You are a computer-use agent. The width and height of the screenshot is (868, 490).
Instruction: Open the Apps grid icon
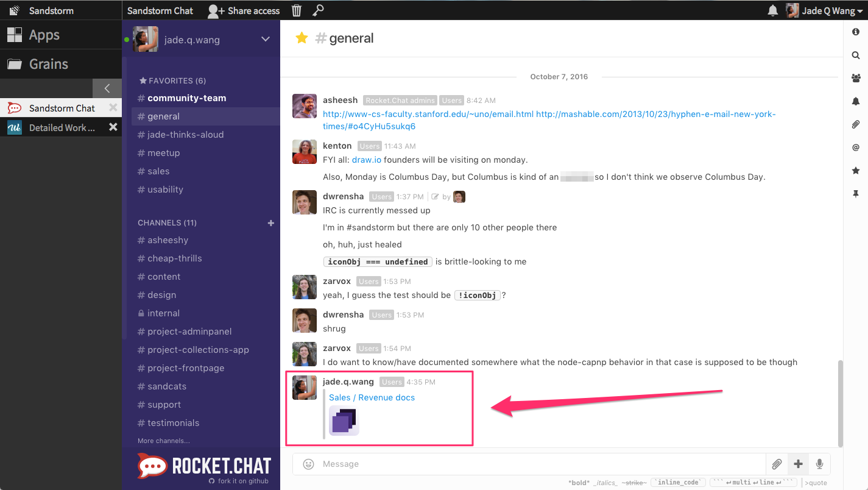point(15,35)
